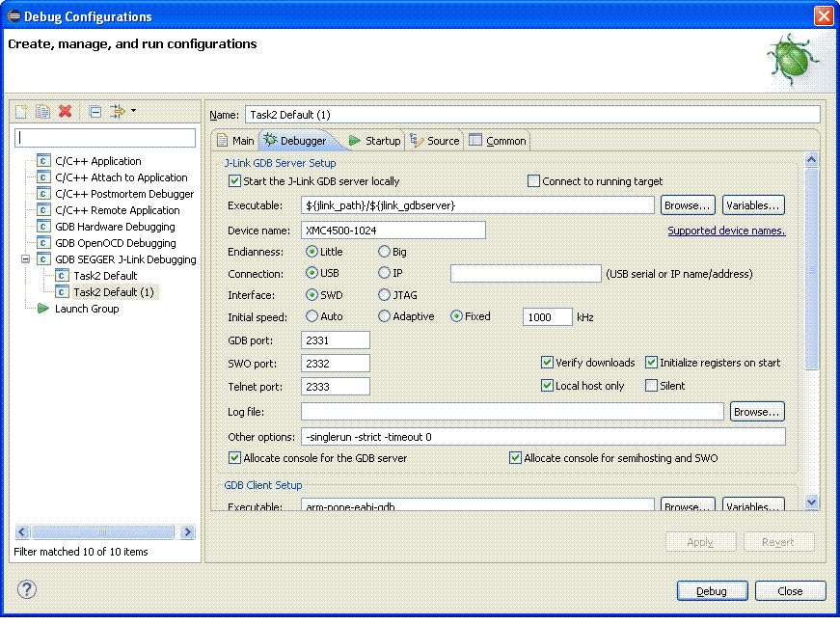Click tree panel horizontal scrollbar right arrow

187,531
